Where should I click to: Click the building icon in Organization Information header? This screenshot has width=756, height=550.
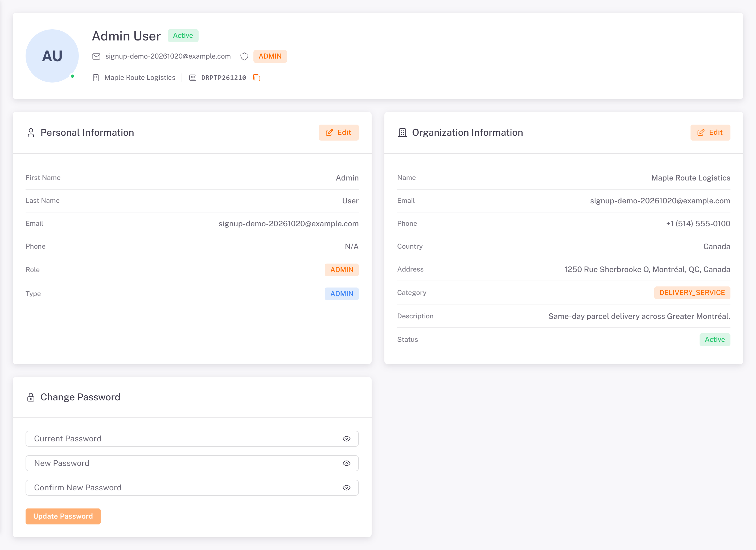(x=402, y=133)
